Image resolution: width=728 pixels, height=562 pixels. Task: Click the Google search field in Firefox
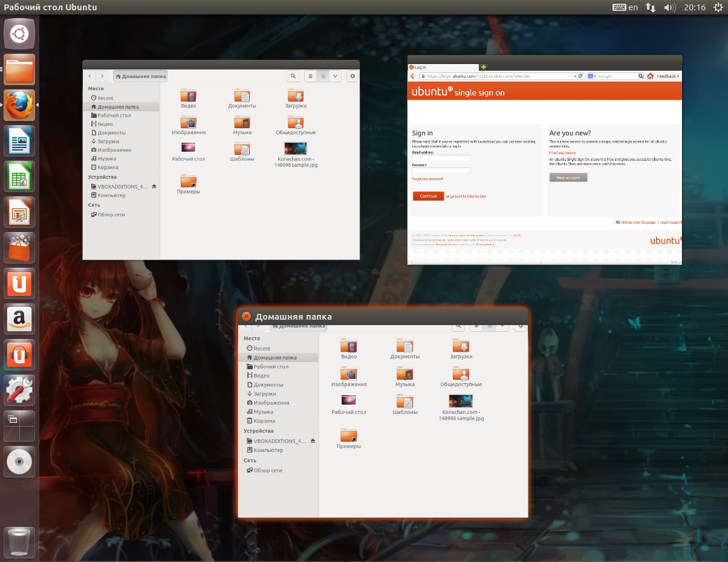[617, 76]
